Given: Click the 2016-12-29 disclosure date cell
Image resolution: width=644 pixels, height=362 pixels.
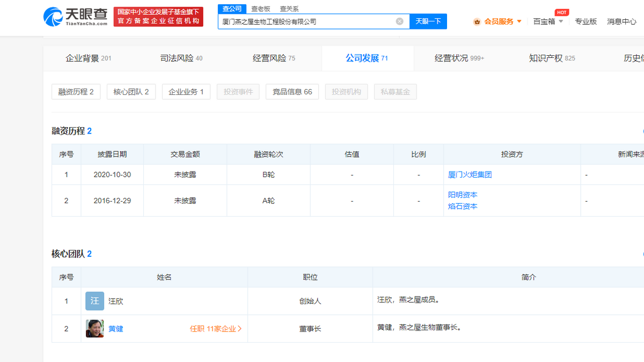Looking at the screenshot, I should [112, 201].
